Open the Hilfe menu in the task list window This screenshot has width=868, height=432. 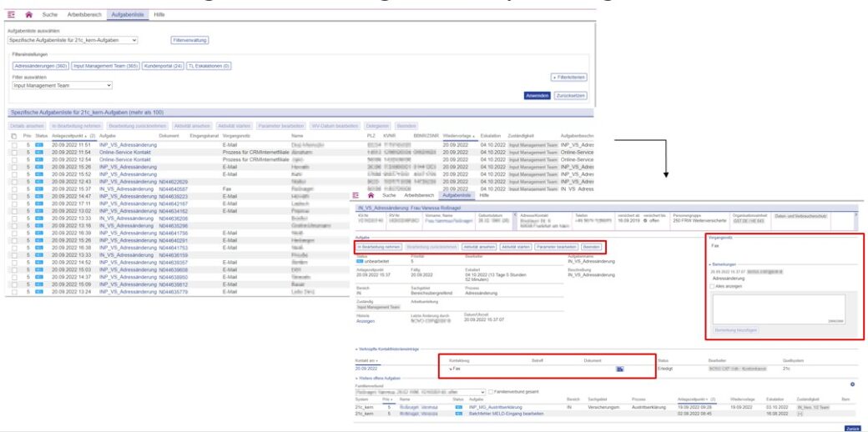tap(159, 15)
